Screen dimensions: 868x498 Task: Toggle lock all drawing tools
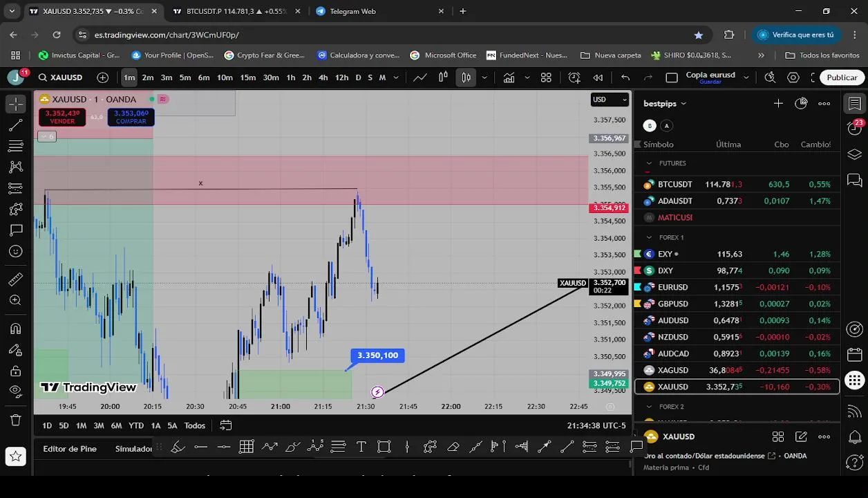click(15, 371)
